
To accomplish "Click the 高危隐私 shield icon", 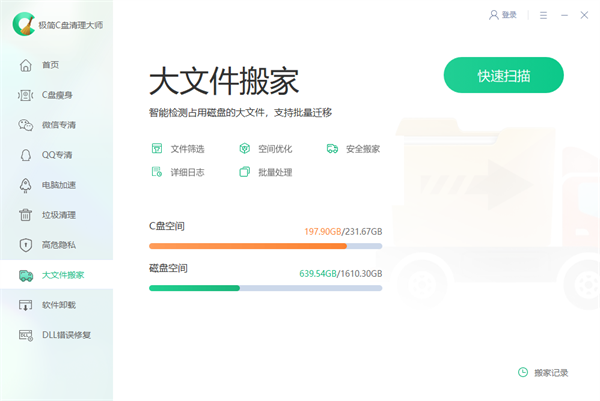I will pos(25,245).
